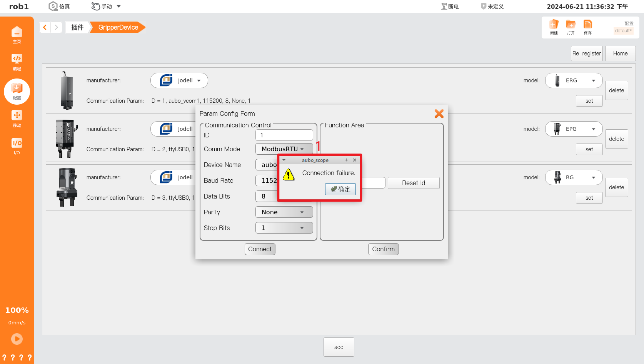Select the 插件 breadcrumb item
Image resolution: width=644 pixels, height=364 pixels.
point(77,27)
